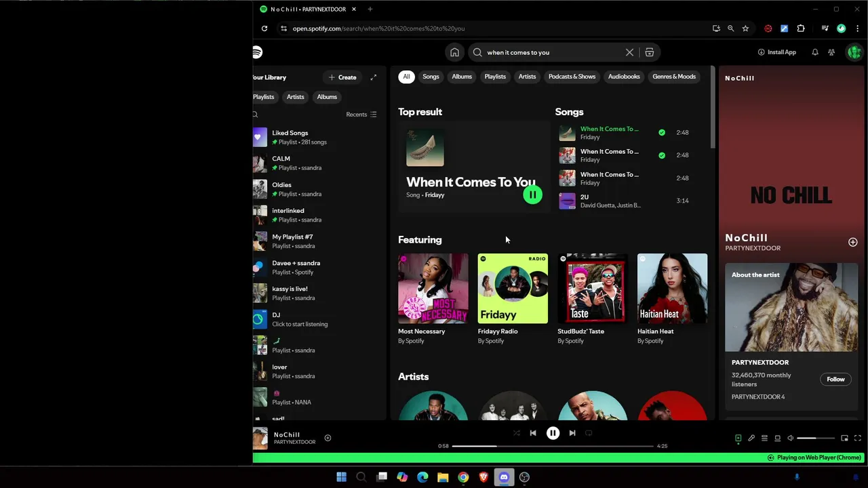Select the Songs filter chip

pos(431,77)
